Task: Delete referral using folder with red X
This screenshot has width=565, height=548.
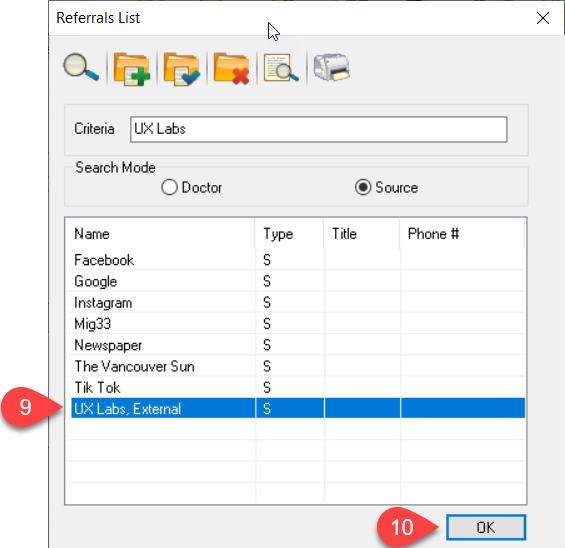Action: tap(231, 68)
